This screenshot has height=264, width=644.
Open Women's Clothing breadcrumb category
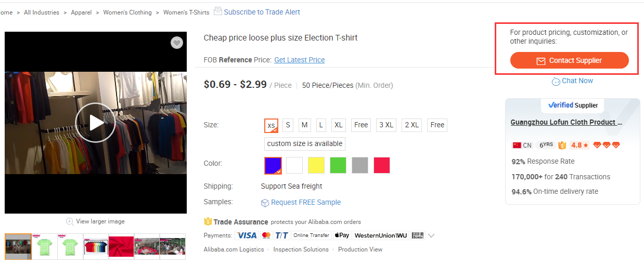pyautogui.click(x=127, y=12)
